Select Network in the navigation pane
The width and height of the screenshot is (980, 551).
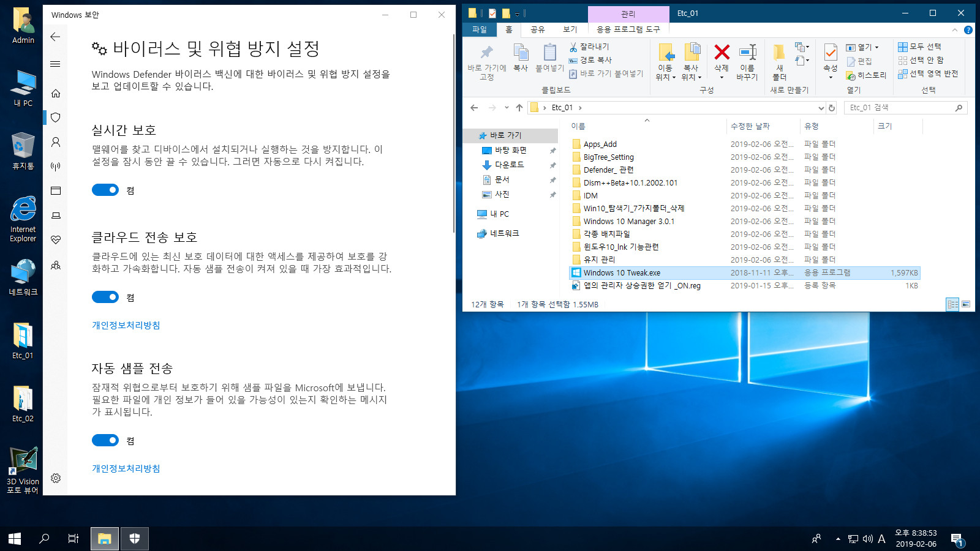[x=498, y=233]
